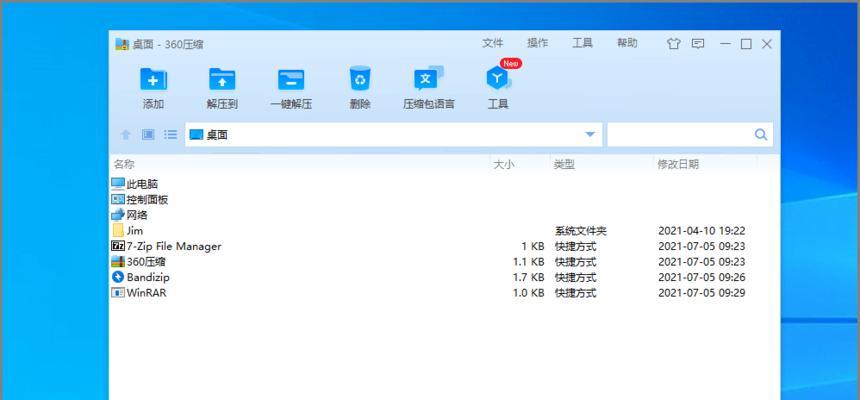860x400 pixels.
Task: Select the Bandizip shortcut icon
Action: [x=118, y=277]
